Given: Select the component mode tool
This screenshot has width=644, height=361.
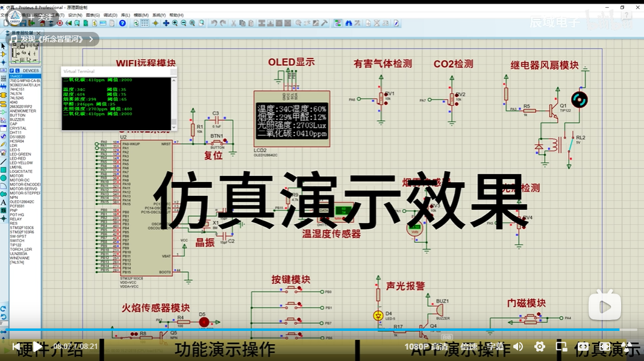Looking at the screenshot, I should point(3,54).
